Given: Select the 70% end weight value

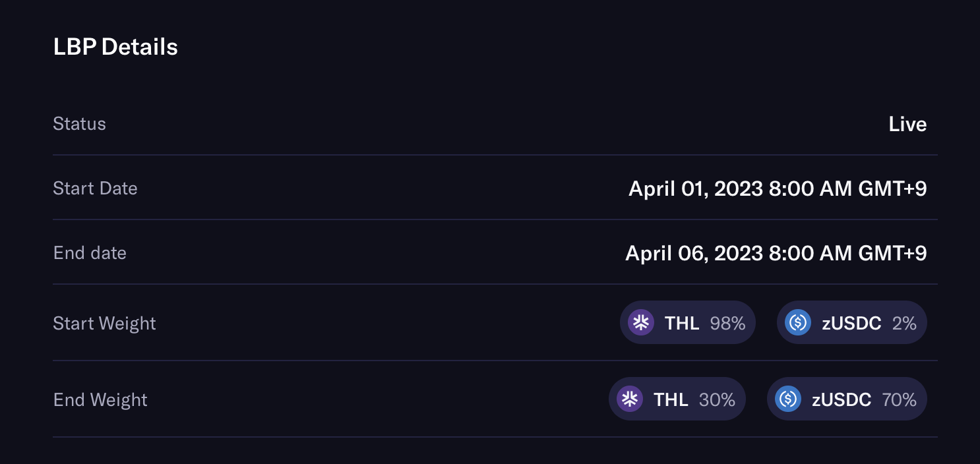Looking at the screenshot, I should [899, 400].
